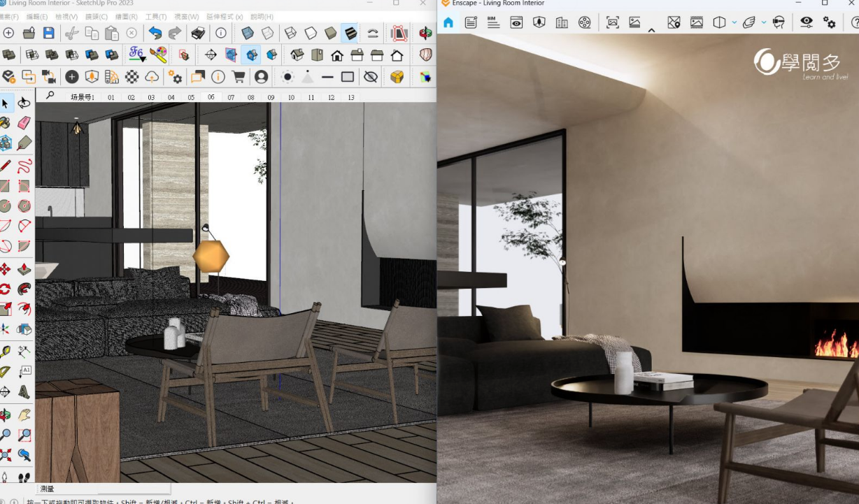The width and height of the screenshot is (859, 504).
Task: Open Enscape video editor reel icon
Action: click(585, 22)
